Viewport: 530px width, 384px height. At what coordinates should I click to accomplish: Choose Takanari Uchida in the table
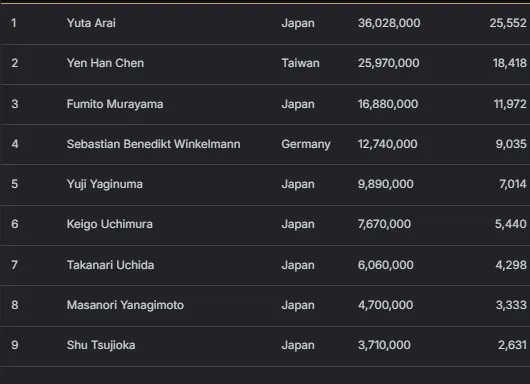coord(110,265)
